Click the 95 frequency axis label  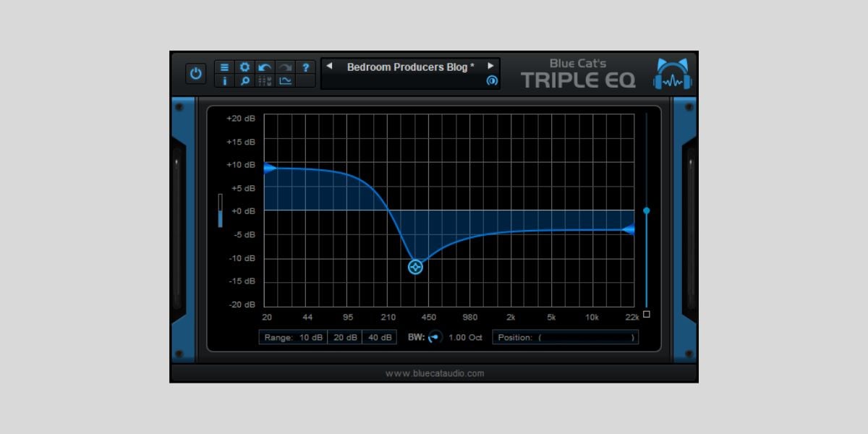point(349,317)
